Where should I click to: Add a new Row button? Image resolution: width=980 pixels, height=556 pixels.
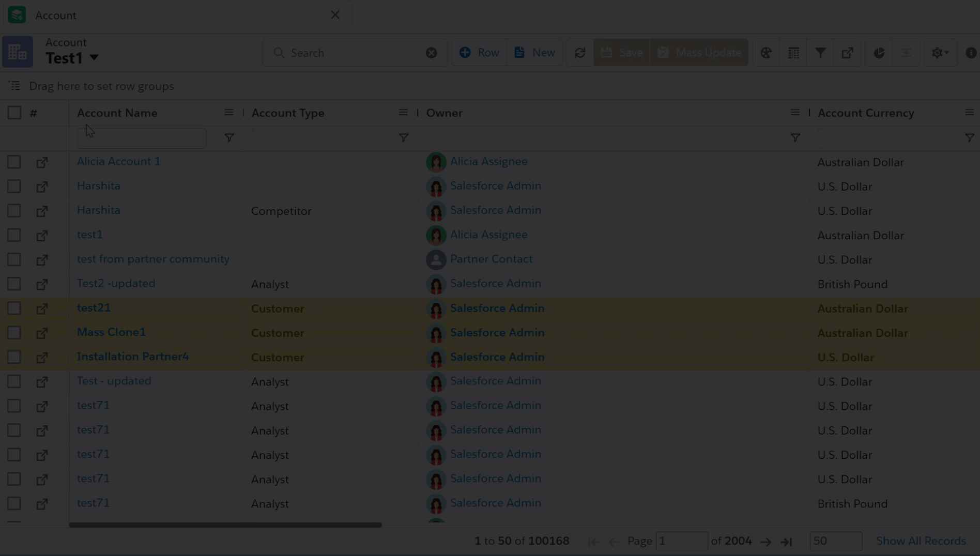click(x=479, y=53)
